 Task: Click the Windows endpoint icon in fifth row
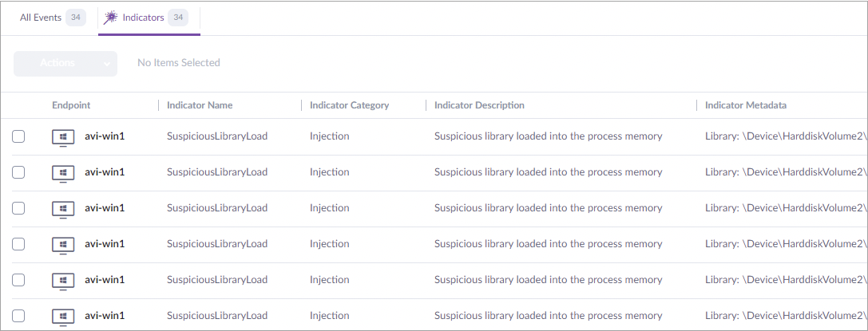(x=63, y=281)
